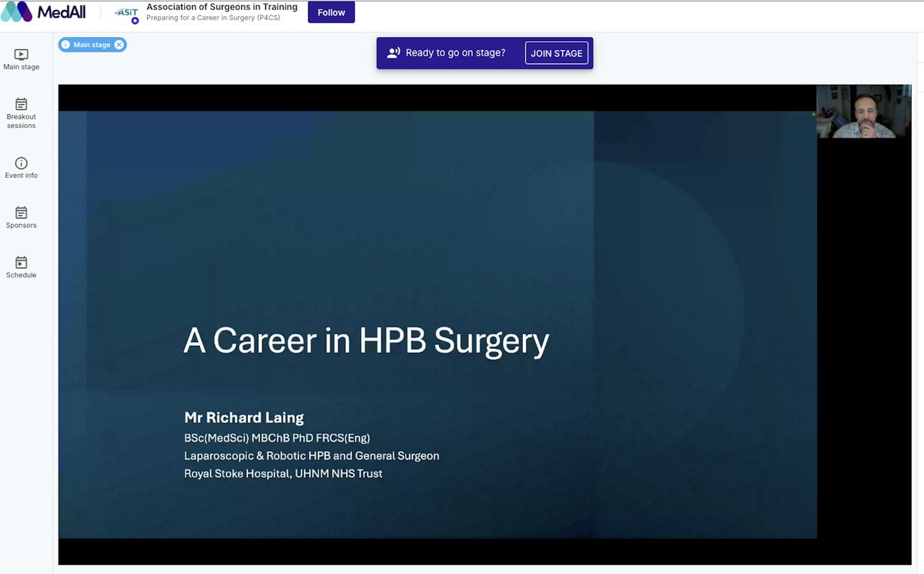Image resolution: width=924 pixels, height=574 pixels.
Task: Open Association of Surgeons in Training title
Action: 222,8
